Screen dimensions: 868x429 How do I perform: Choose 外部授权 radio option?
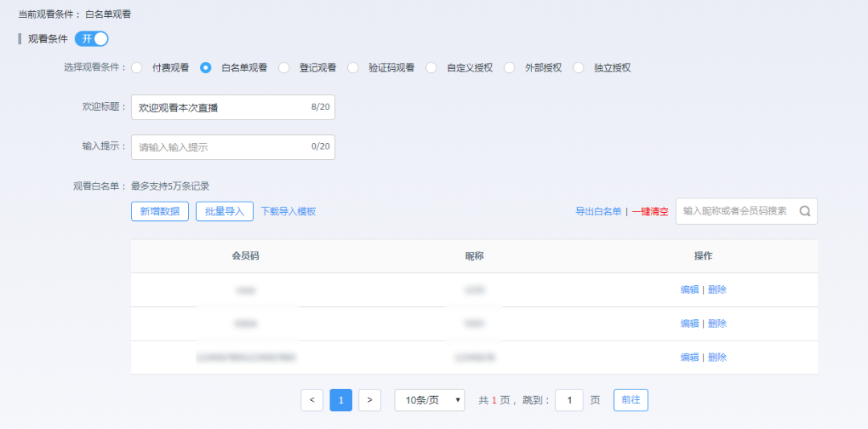pyautogui.click(x=510, y=67)
